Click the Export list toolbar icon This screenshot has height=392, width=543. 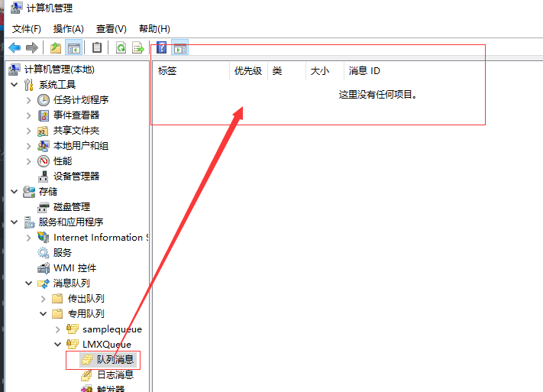[x=137, y=47]
